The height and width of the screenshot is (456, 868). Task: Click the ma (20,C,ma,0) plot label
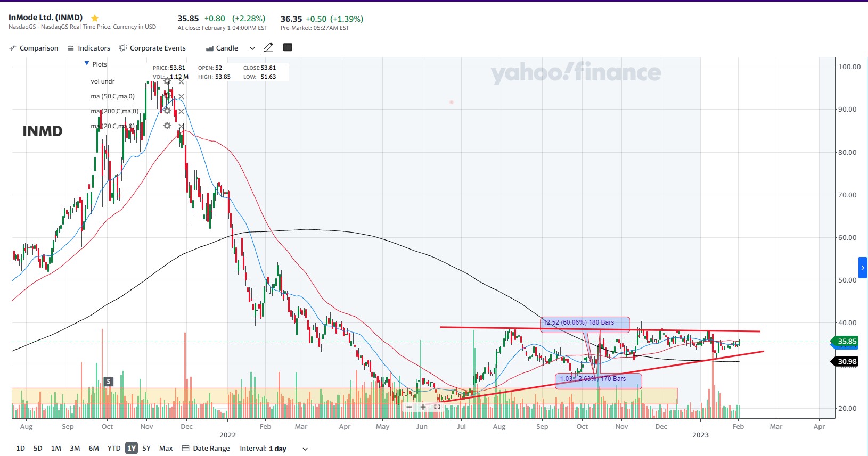[x=113, y=126]
